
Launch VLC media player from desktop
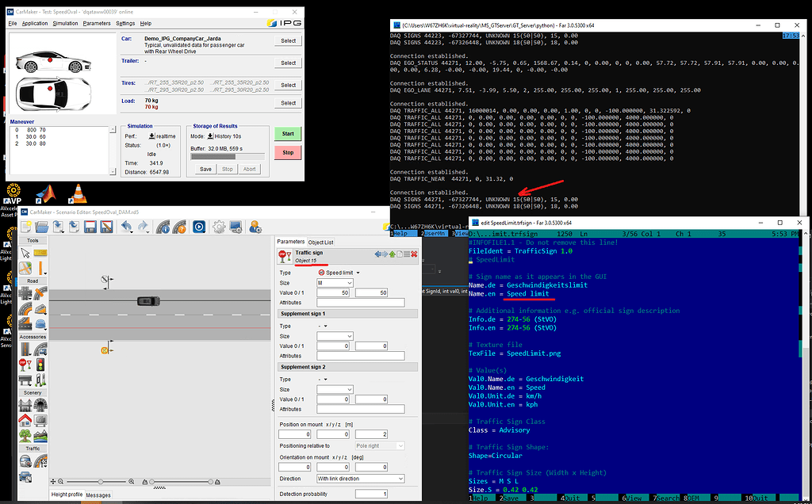pyautogui.click(x=78, y=192)
